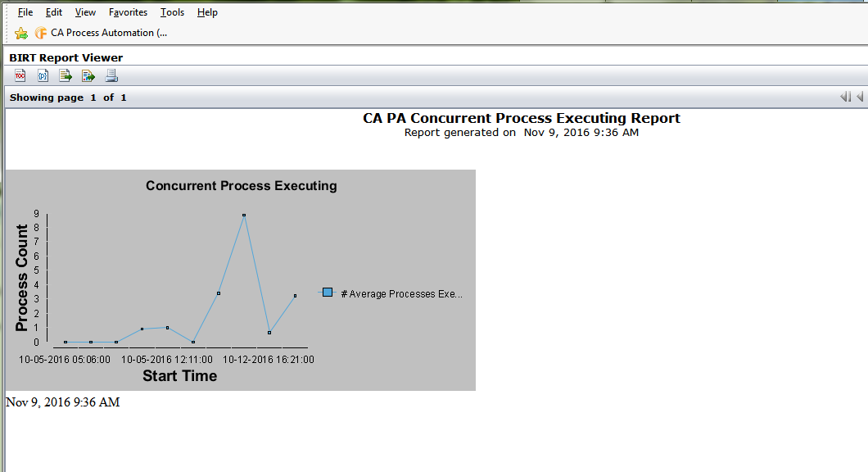The height and width of the screenshot is (472, 868).
Task: Go to the first page using navigation arrow
Action: tap(844, 97)
